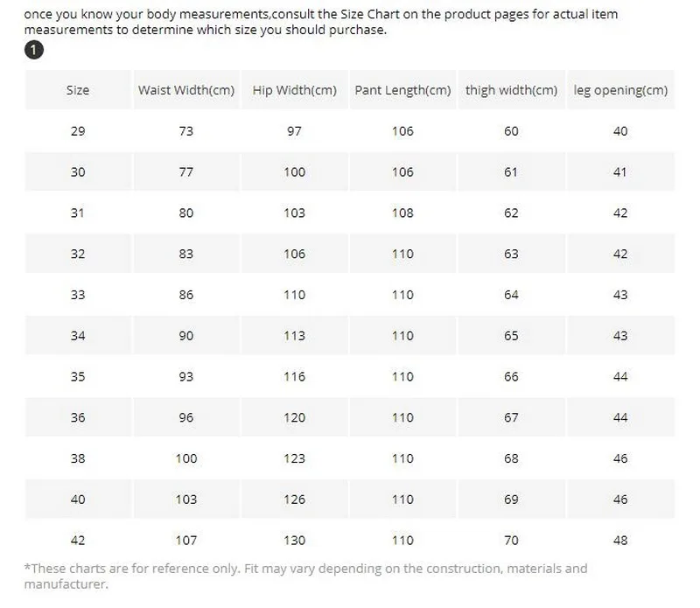Screen dimensions: 700x608
Task: Click the thigh width(cm) header cell
Action: 511,90
